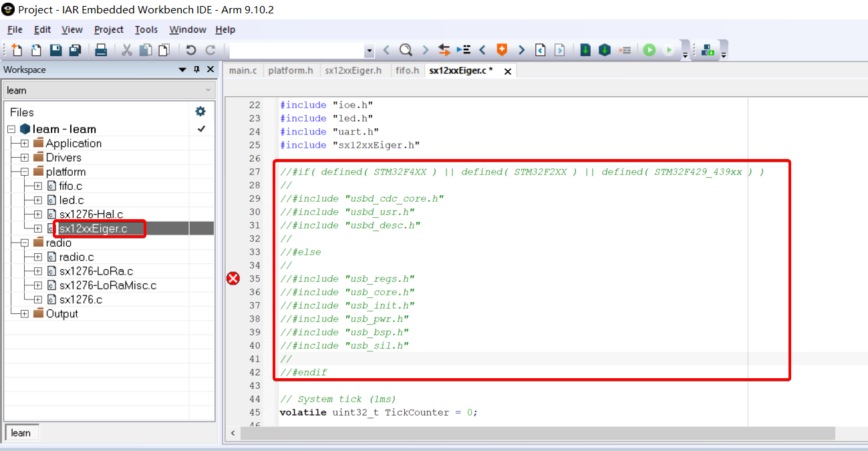Open the toolbar search box dropdown arrow
This screenshot has width=868, height=451.
point(370,51)
